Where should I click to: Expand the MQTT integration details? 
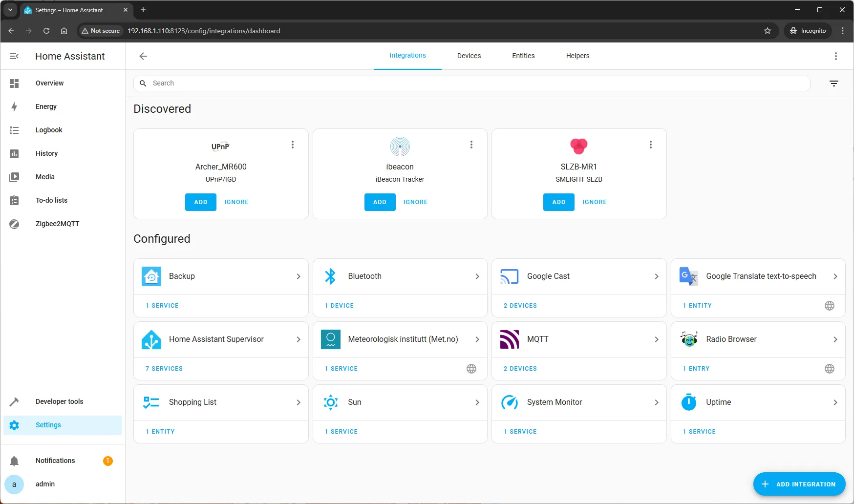(656, 339)
